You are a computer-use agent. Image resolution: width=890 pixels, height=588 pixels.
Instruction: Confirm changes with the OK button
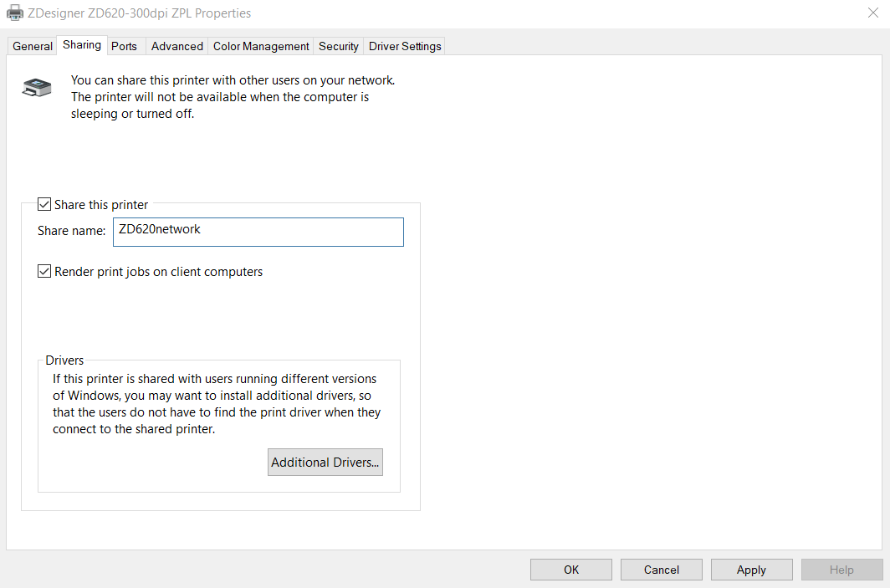click(571, 570)
